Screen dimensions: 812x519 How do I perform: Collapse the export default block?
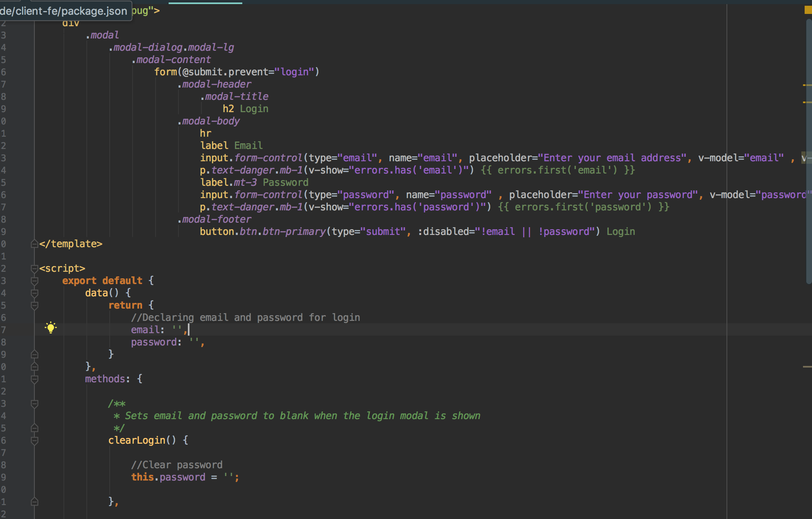tap(34, 281)
